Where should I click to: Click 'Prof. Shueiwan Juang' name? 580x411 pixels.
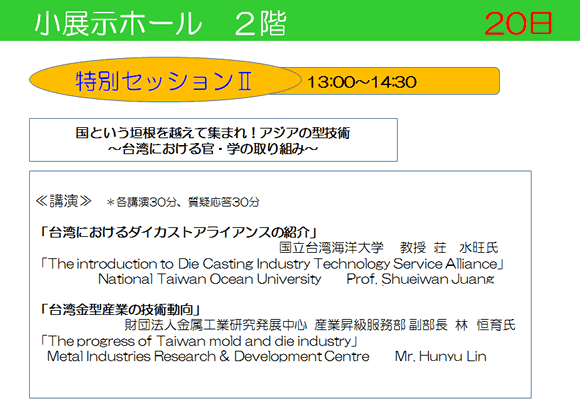tap(420, 279)
